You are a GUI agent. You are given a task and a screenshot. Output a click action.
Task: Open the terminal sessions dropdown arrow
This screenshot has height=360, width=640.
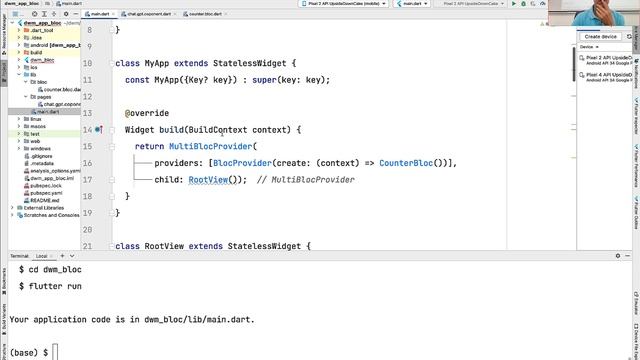(x=72, y=256)
